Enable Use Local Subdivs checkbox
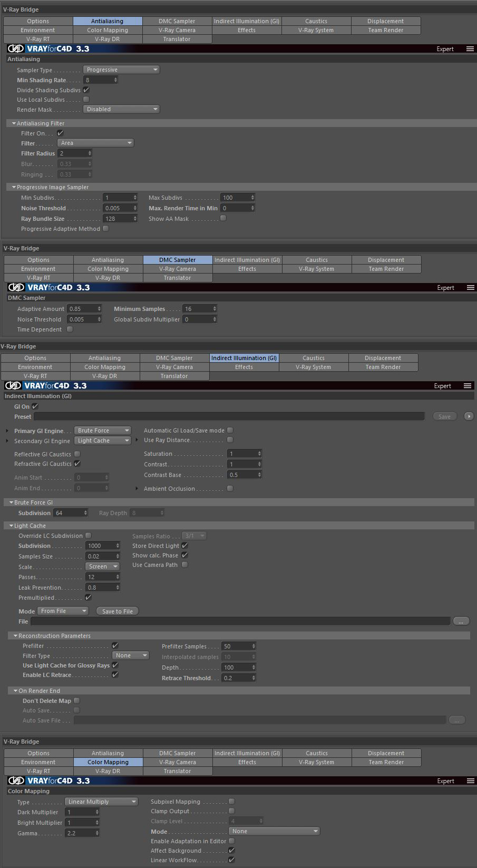Image resolution: width=477 pixels, height=868 pixels. [x=86, y=100]
